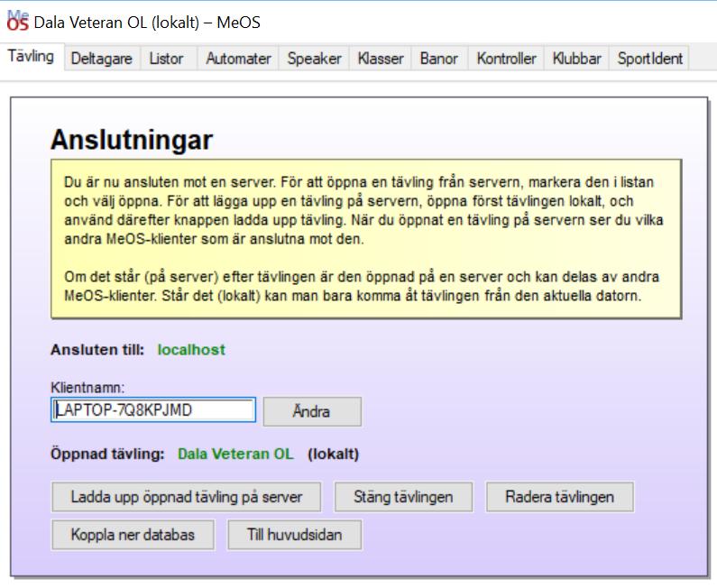717x588 pixels.
Task: Click the Koppla ner databas button
Action: [x=133, y=535]
